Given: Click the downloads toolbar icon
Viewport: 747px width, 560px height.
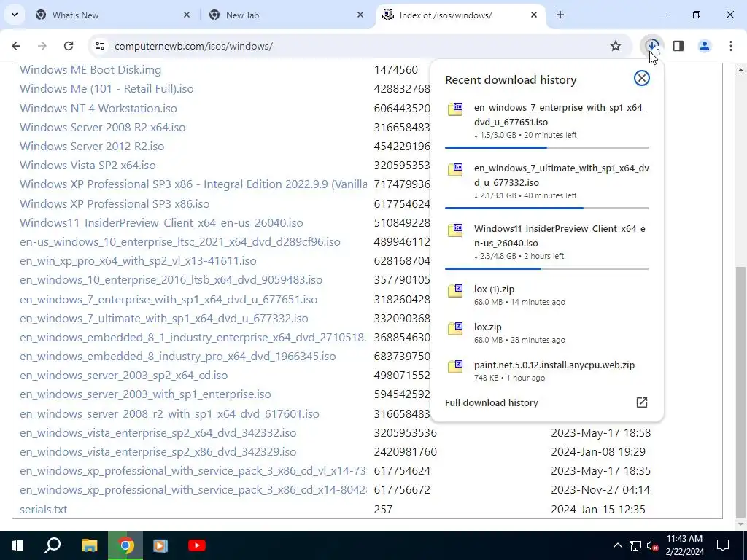Looking at the screenshot, I should (652, 46).
